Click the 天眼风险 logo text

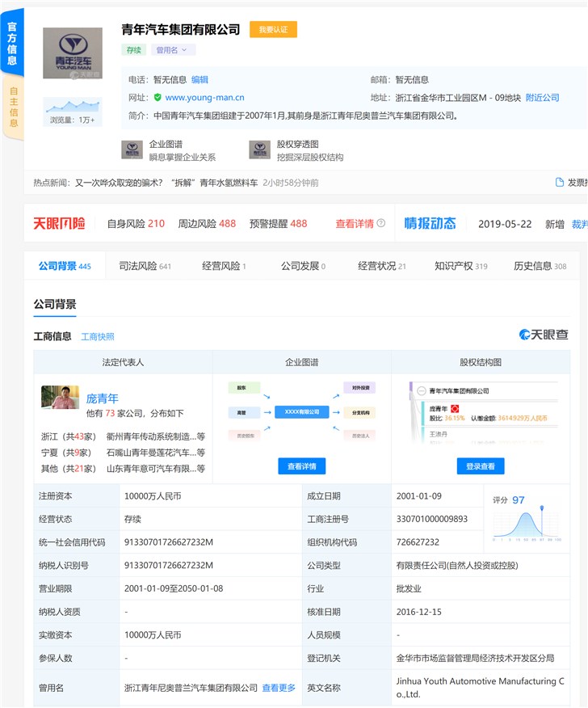(x=59, y=224)
